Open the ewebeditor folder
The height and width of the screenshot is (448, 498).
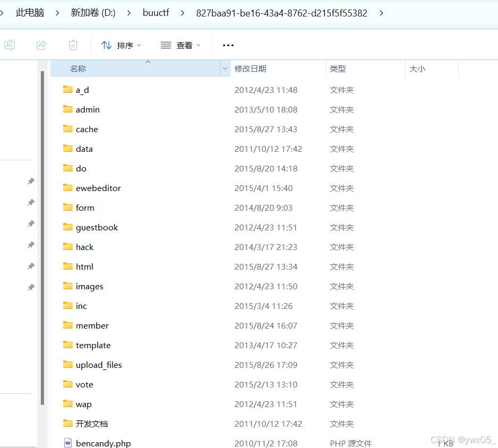[x=99, y=188]
